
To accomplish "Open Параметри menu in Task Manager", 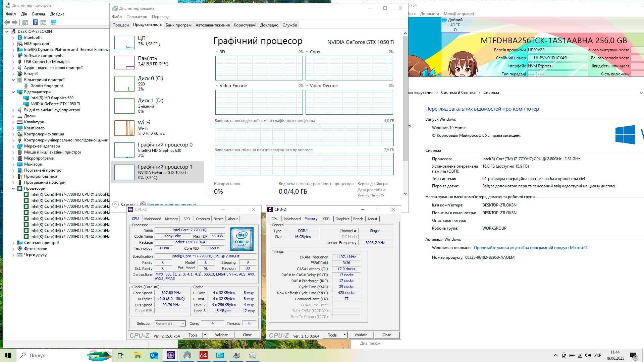I will pos(137,17).
